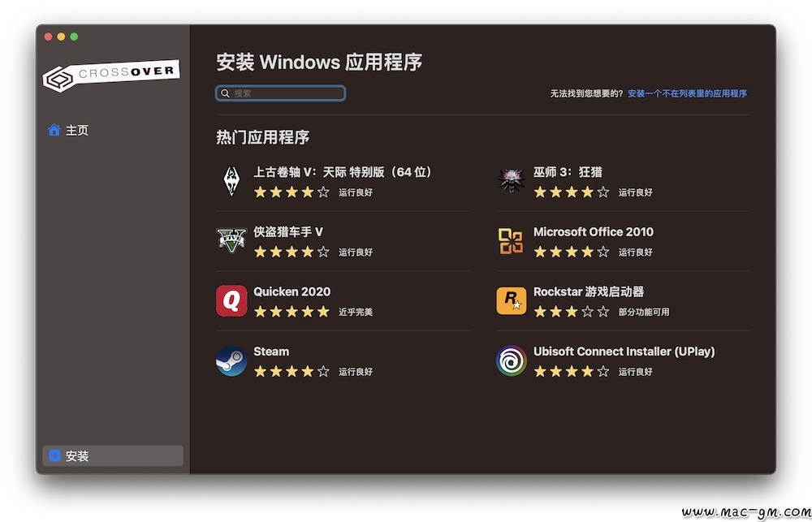Viewport: 812px width, 522px height.
Task: Click the CrossOver logo in the sidebar
Action: point(111,76)
